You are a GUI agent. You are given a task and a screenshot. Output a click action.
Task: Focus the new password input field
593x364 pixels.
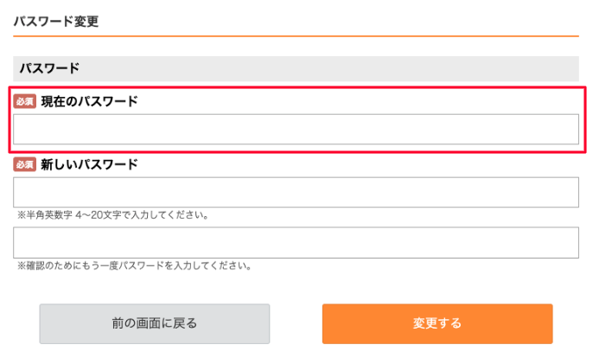tap(296, 192)
